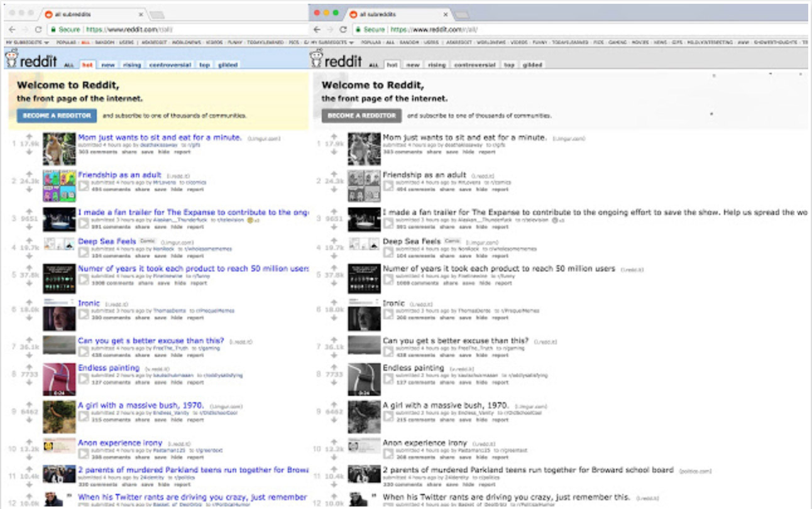Click the Secure lock indicator in the left window
Screen dimensions: 812x509
(x=65, y=30)
